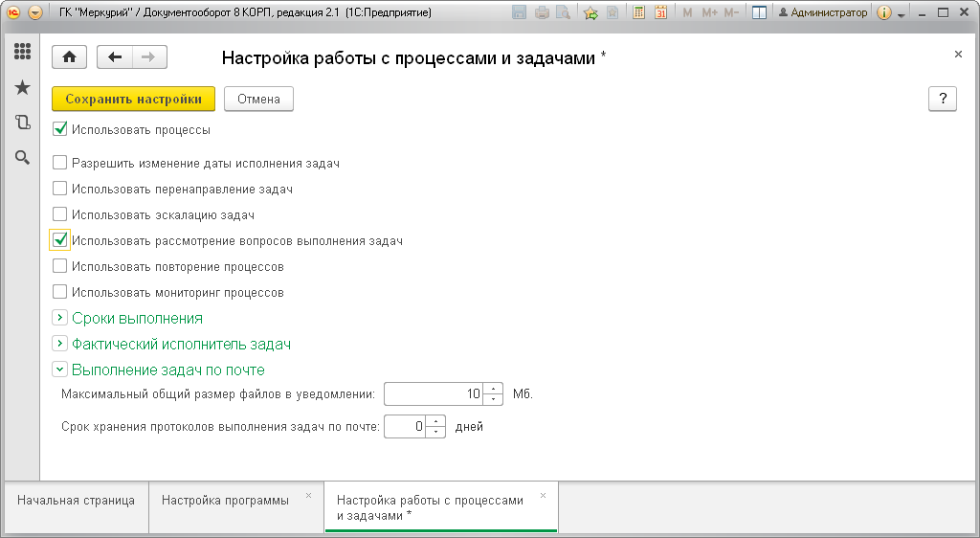980x538 pixels.
Task: Enable Использовать повторение процессов
Action: pos(60,266)
